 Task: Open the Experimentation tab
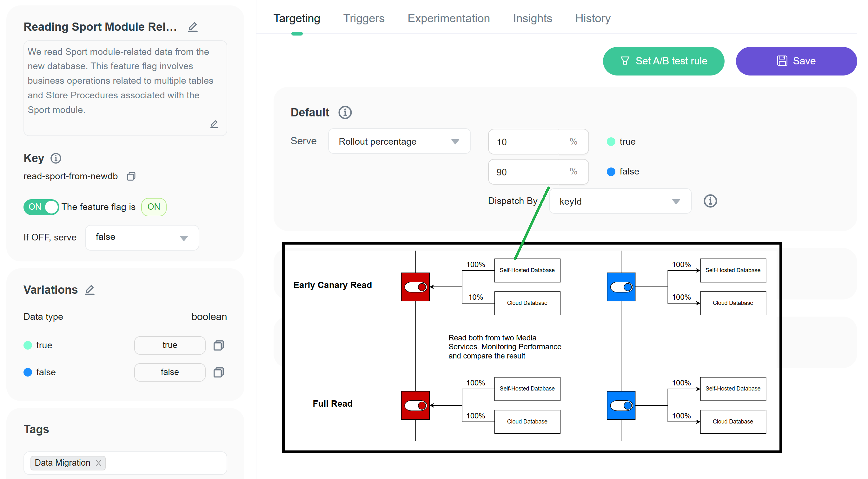pos(448,18)
